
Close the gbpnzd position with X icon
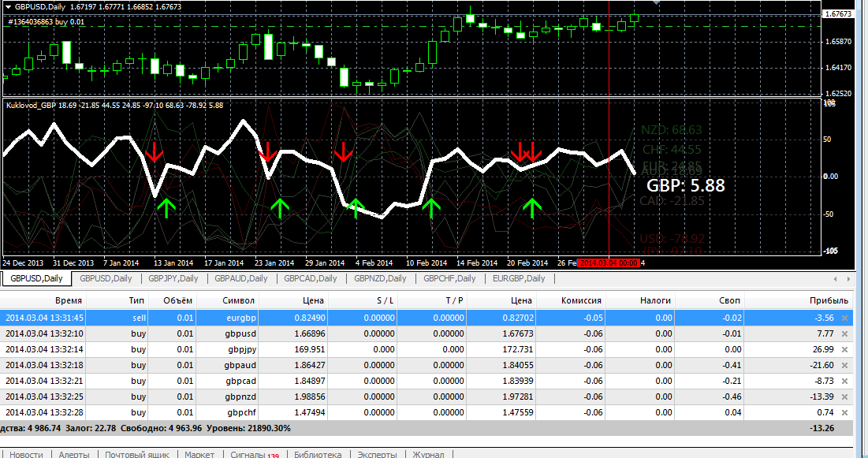point(845,397)
